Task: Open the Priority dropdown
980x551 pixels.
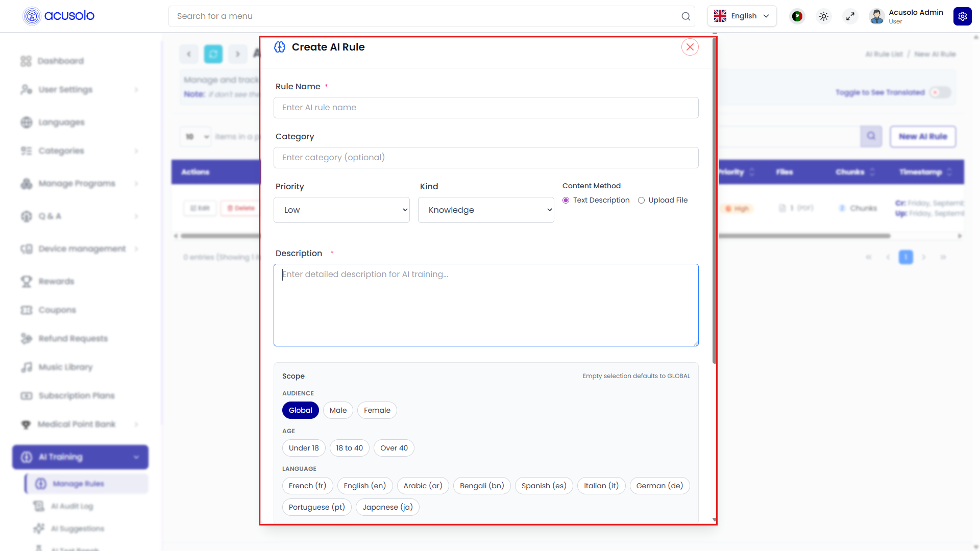Action: tap(341, 210)
